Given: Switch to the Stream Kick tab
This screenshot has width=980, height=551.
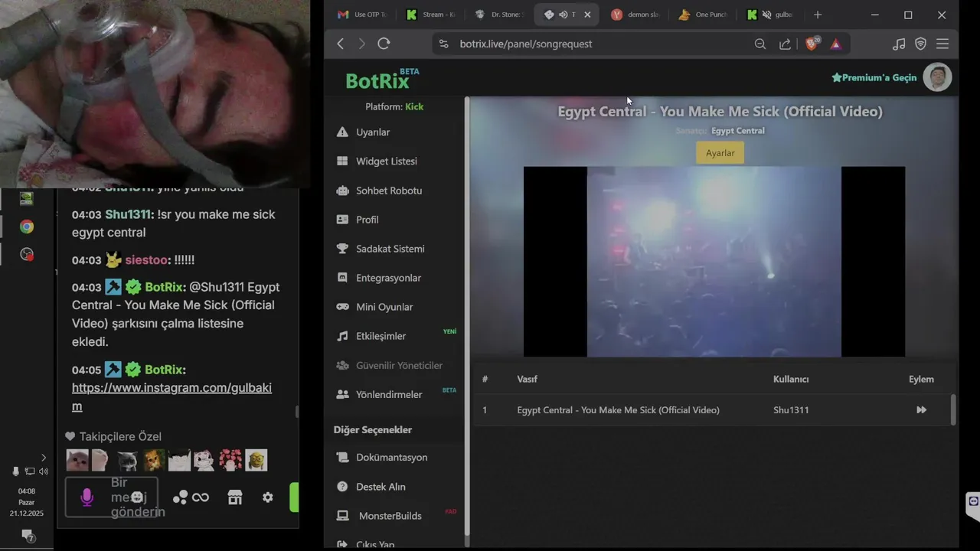Looking at the screenshot, I should 431,15.
